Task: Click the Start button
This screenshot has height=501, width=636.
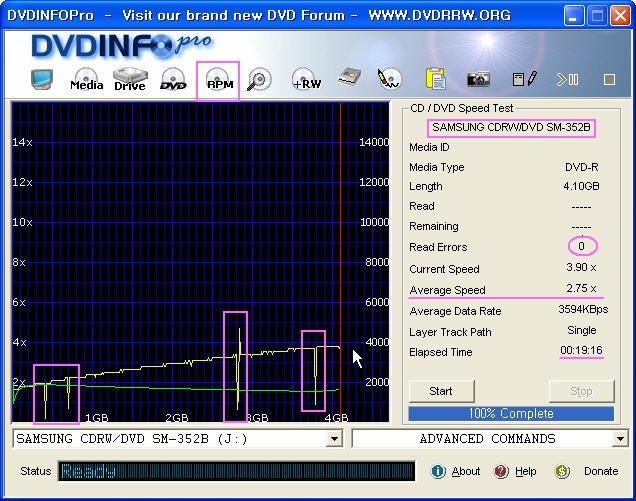Action: click(441, 391)
